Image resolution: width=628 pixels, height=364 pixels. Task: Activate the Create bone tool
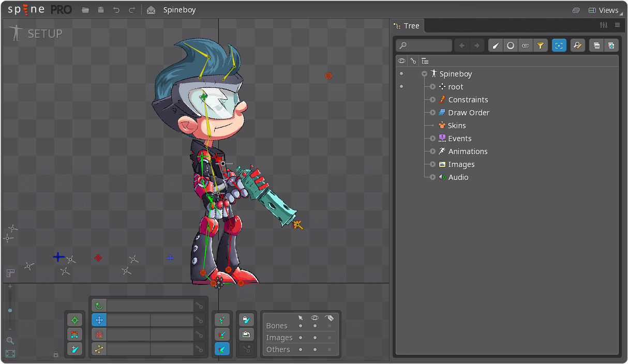pos(74,349)
